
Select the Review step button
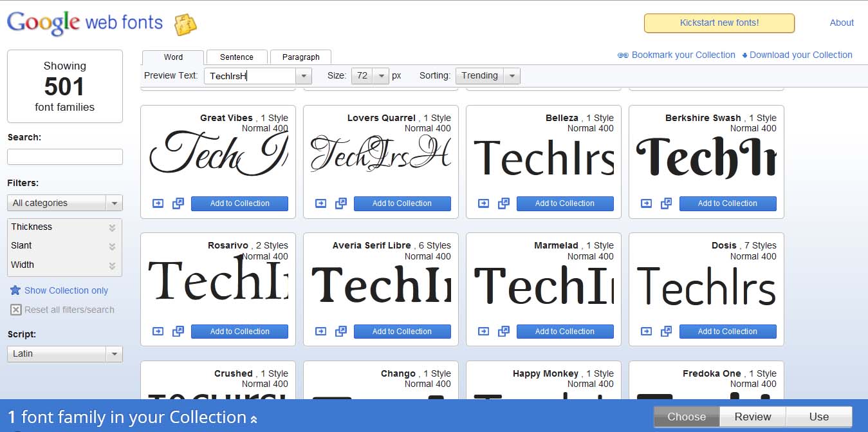(753, 417)
